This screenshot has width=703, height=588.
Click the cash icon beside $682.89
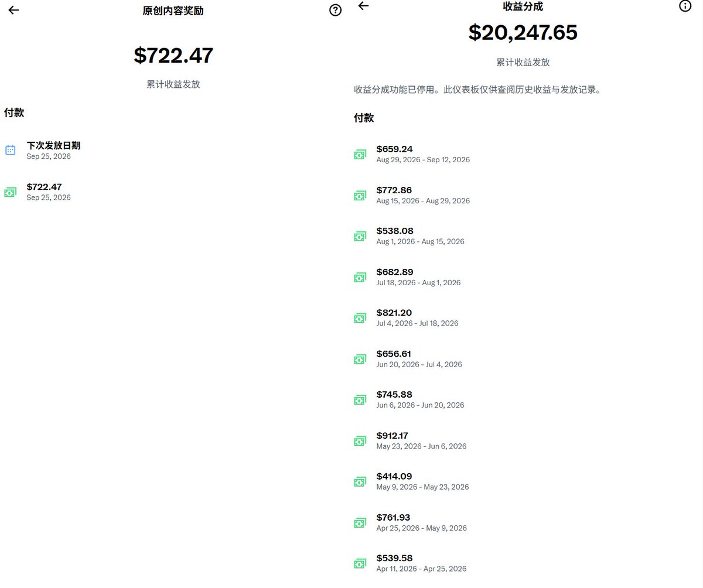point(360,277)
